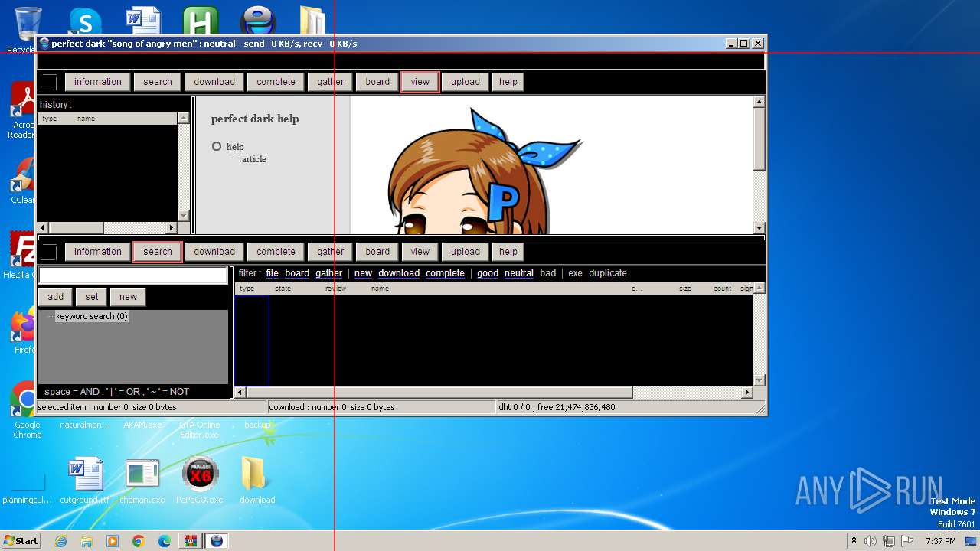Image resolution: width=980 pixels, height=551 pixels.
Task: Open upload in the upper toolbar
Action: 465,82
